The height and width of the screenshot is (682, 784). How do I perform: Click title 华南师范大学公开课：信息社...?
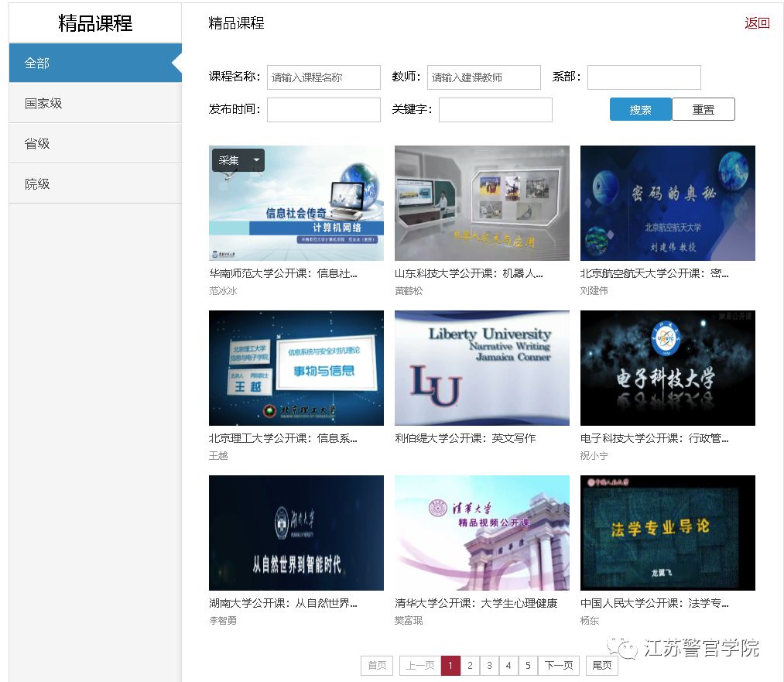(283, 273)
